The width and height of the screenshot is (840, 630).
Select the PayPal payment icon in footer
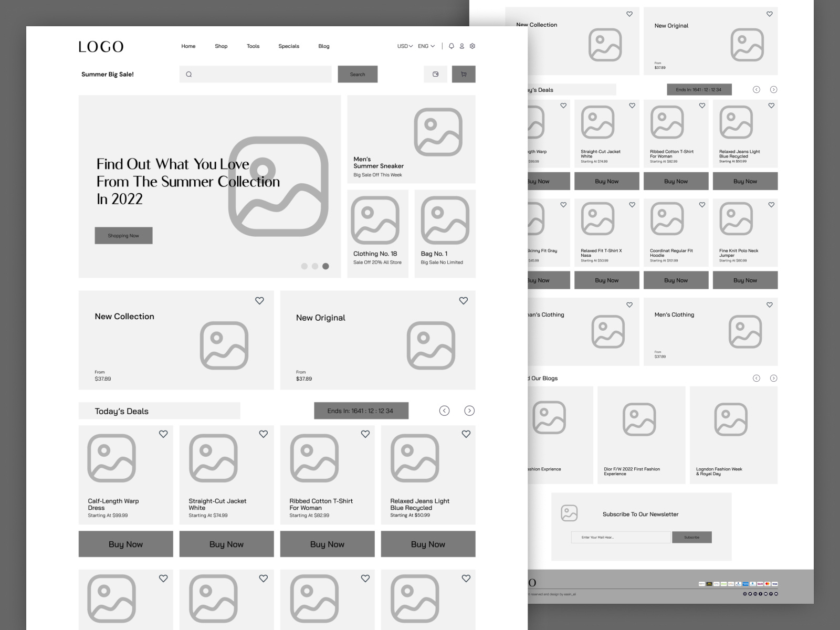738,584
